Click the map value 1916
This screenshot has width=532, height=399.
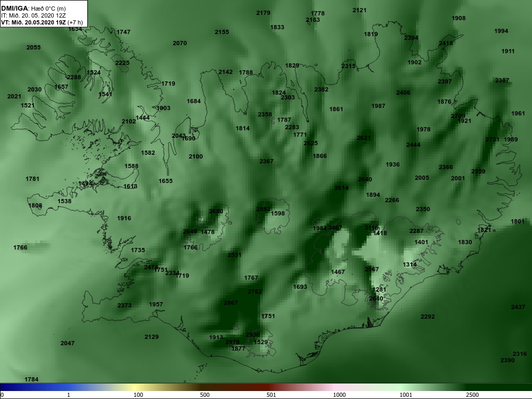coord(124,218)
